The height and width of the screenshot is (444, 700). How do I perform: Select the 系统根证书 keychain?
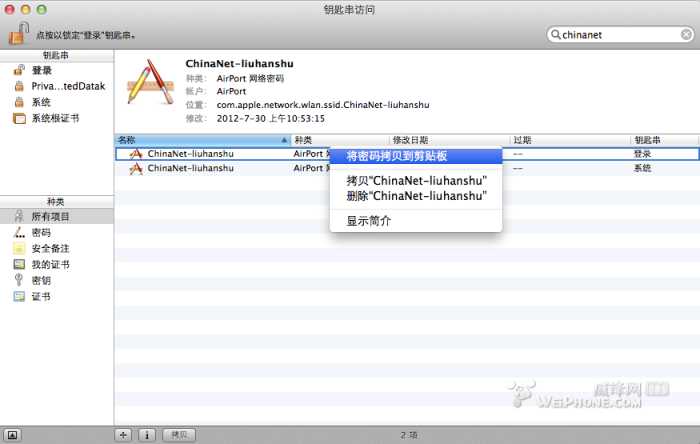point(55,118)
